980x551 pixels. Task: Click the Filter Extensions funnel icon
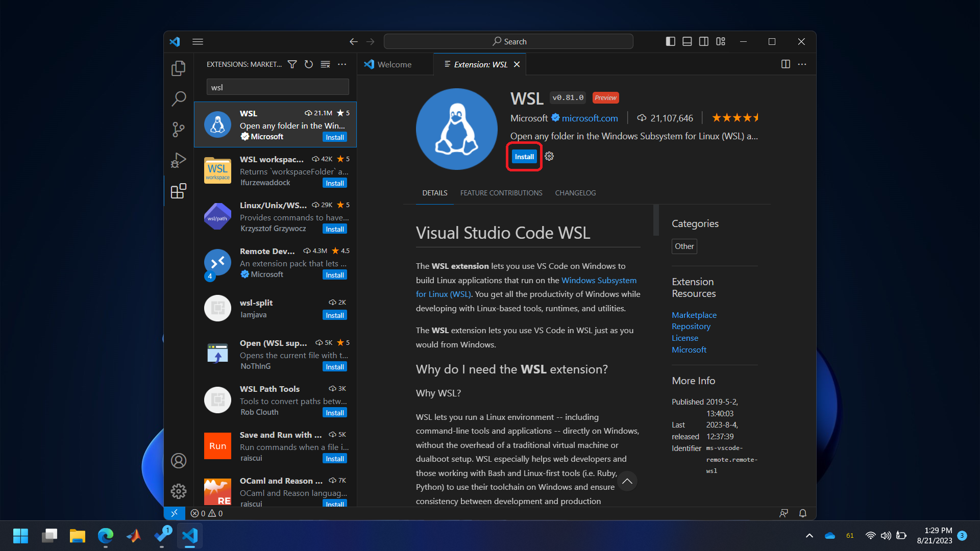(292, 64)
